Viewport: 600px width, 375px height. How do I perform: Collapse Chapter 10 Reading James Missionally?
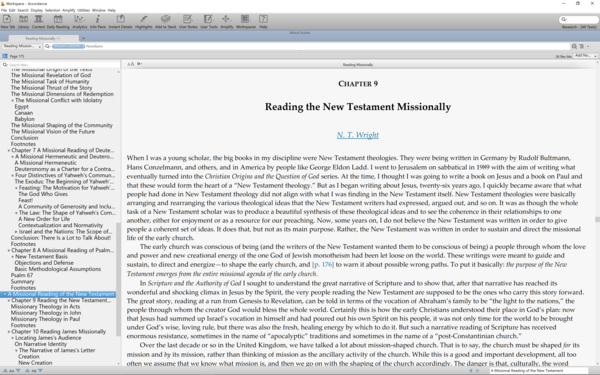(8, 332)
